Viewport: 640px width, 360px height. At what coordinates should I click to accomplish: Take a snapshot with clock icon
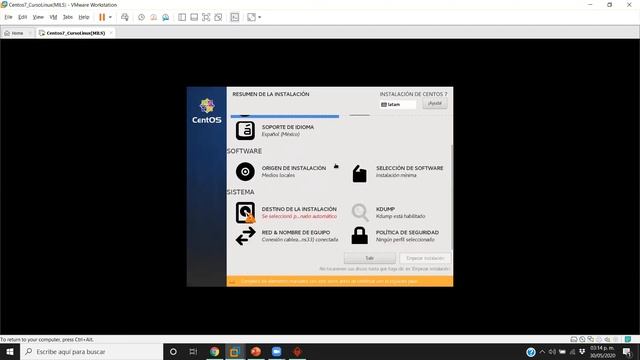pyautogui.click(x=141, y=17)
